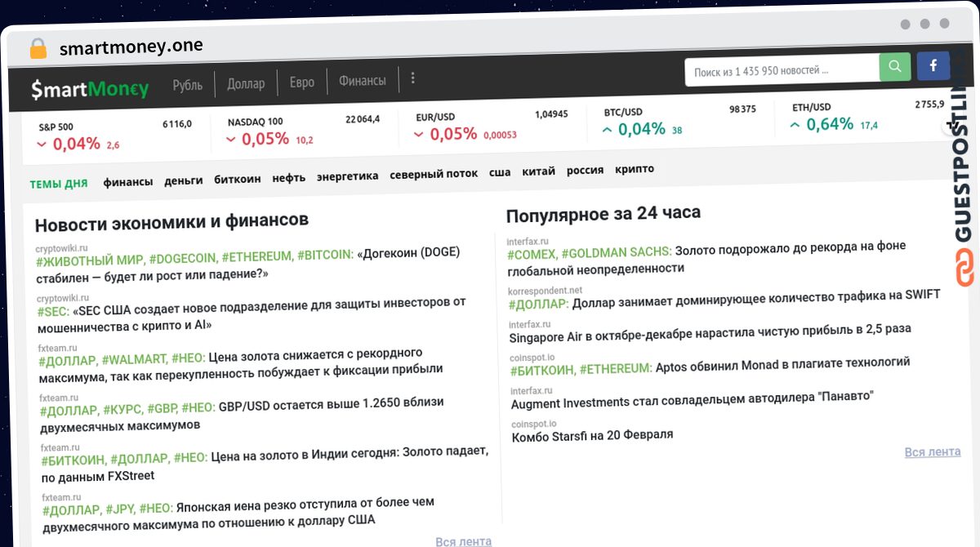Open the Augment Investments Панавто article

pyautogui.click(x=693, y=400)
